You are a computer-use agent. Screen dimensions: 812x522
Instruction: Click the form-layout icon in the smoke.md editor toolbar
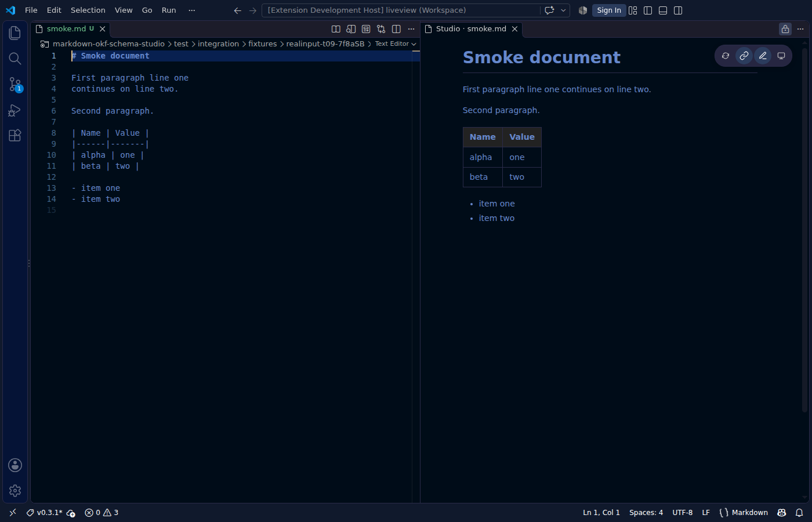click(x=366, y=29)
